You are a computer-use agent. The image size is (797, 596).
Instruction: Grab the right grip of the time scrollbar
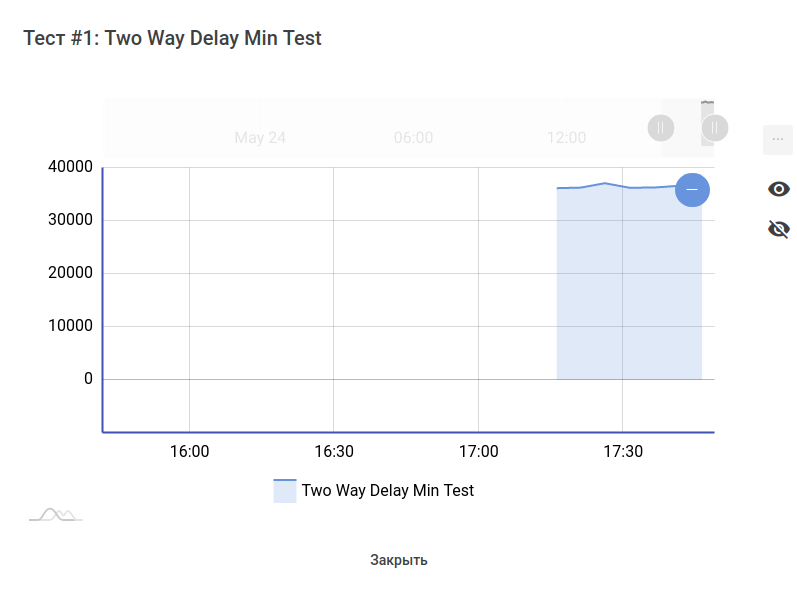[715, 128]
